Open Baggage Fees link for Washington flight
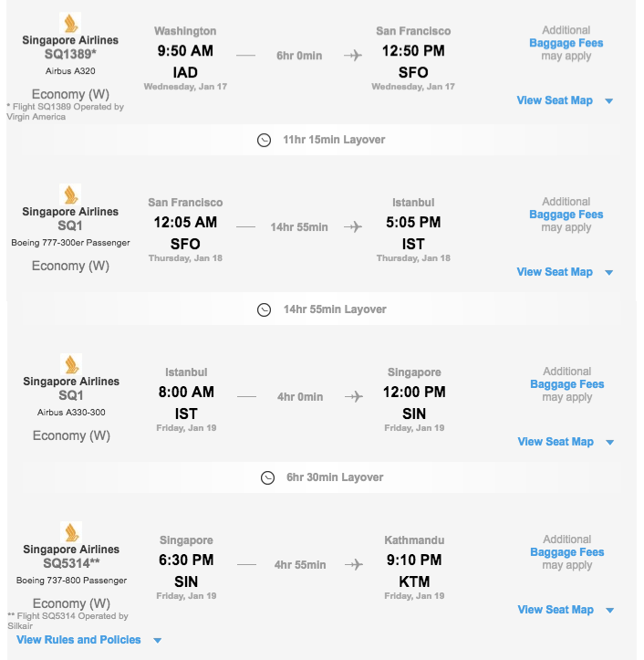The width and height of the screenshot is (644, 660). tap(566, 43)
